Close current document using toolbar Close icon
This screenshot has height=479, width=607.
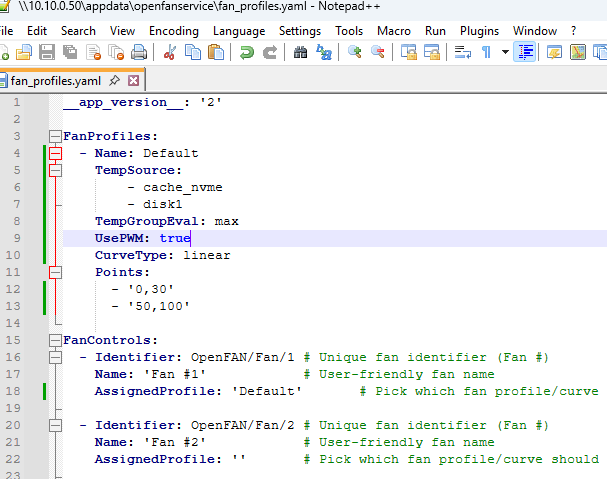click(93, 52)
